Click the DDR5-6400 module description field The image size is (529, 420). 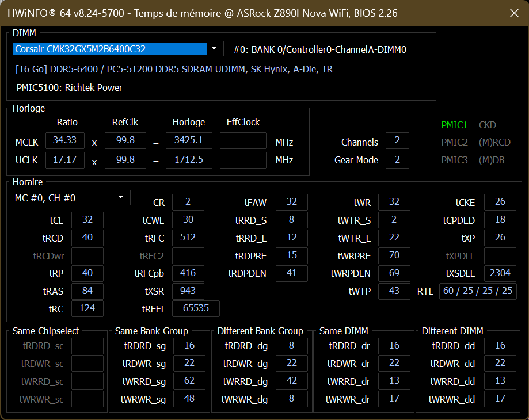[x=221, y=70]
